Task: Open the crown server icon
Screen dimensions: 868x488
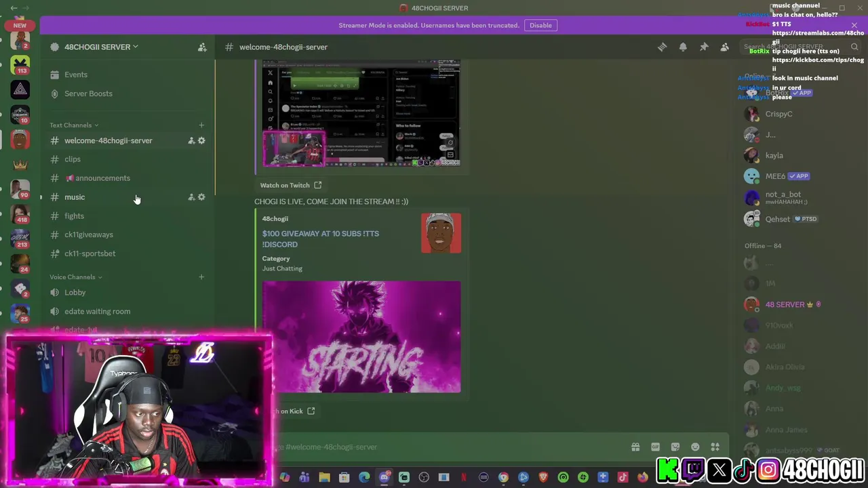Action: (20, 165)
